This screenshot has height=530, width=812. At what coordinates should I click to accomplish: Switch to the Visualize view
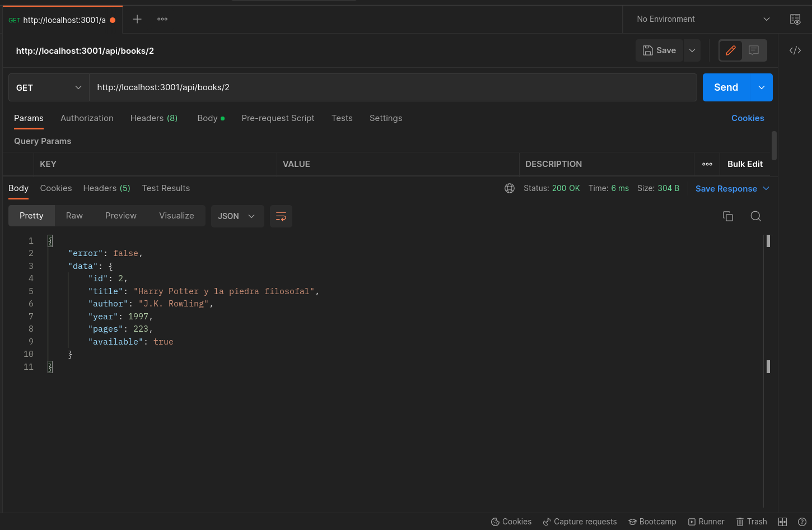[x=176, y=216]
